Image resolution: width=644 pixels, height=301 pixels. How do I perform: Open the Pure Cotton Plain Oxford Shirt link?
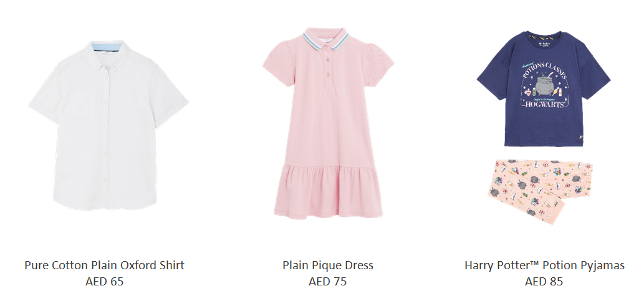point(104,265)
